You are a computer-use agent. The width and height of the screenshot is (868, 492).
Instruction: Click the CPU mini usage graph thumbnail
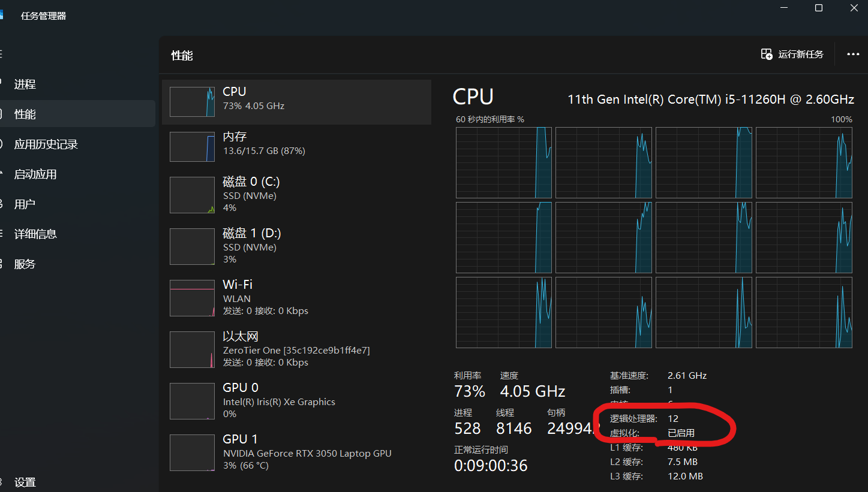click(x=192, y=102)
